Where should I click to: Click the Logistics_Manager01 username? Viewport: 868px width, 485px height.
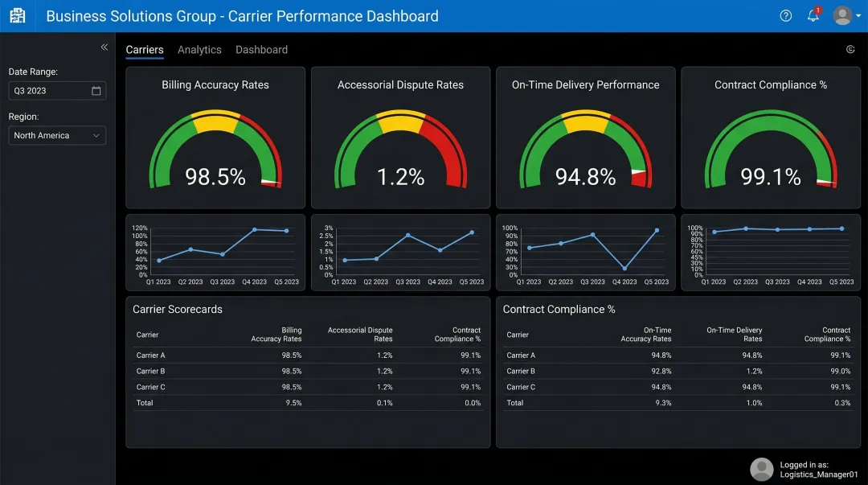point(819,475)
